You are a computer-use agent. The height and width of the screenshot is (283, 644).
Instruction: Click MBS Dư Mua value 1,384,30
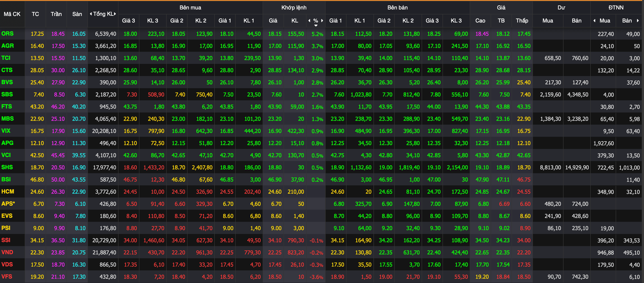click(550, 119)
